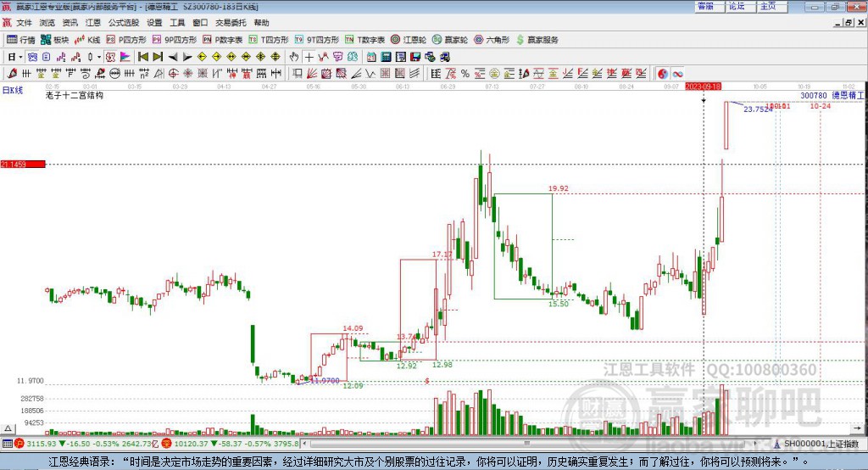Click the save floppy-disk icon
This screenshot has height=470, width=868.
(x=415, y=57)
